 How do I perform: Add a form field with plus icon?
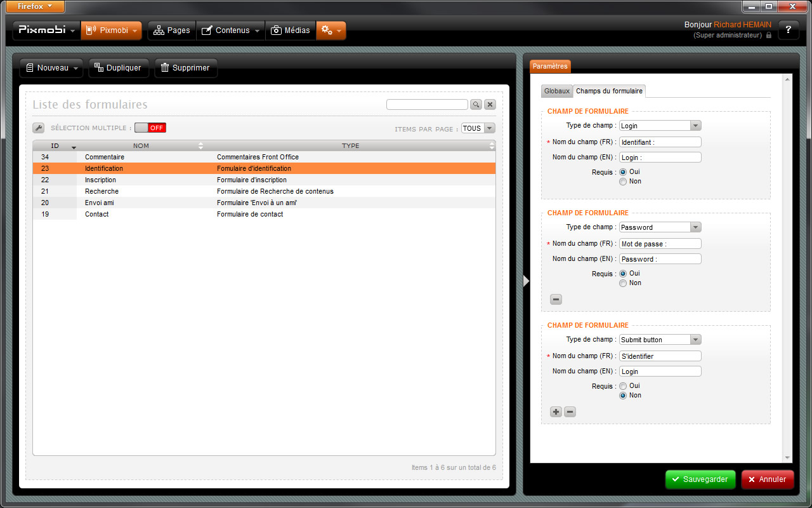[x=556, y=411]
